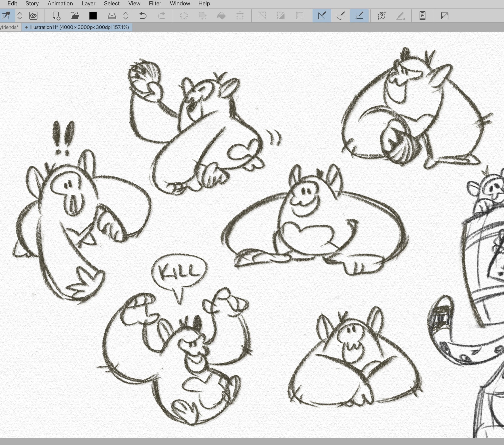Open the Animation menu
Viewport: 504px width, 445px height.
click(60, 4)
